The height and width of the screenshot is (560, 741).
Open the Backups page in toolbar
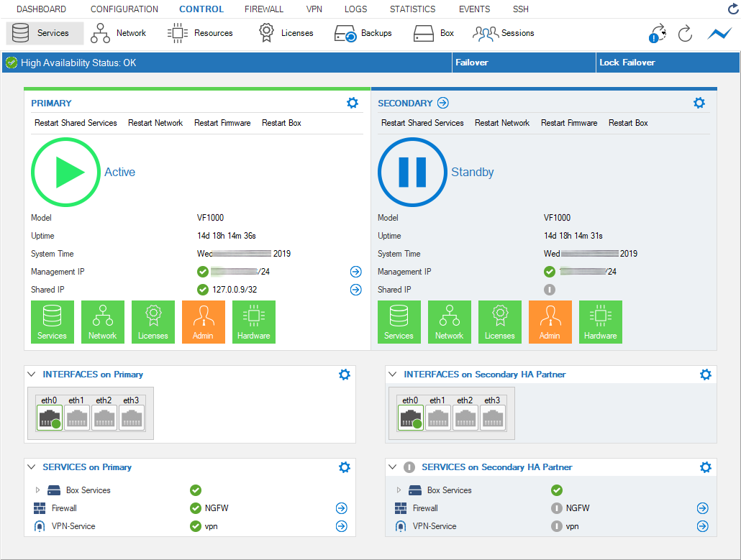[363, 33]
